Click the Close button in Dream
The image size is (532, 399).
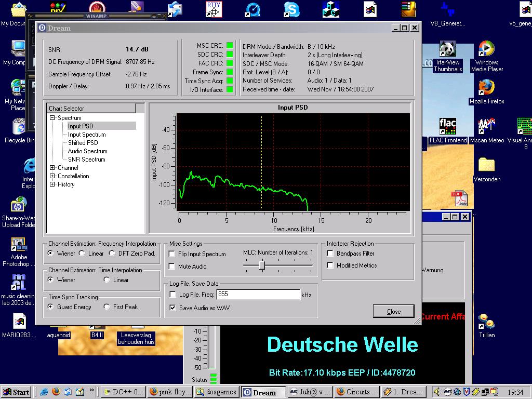pyautogui.click(x=393, y=311)
